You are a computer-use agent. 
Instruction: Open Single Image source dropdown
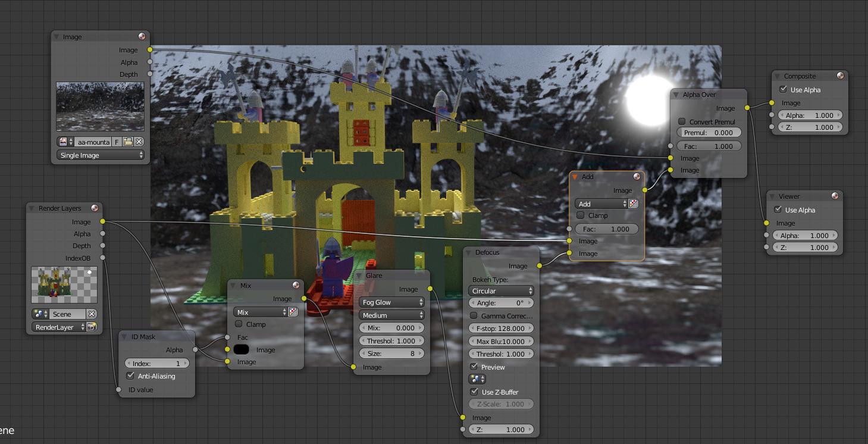(101, 155)
